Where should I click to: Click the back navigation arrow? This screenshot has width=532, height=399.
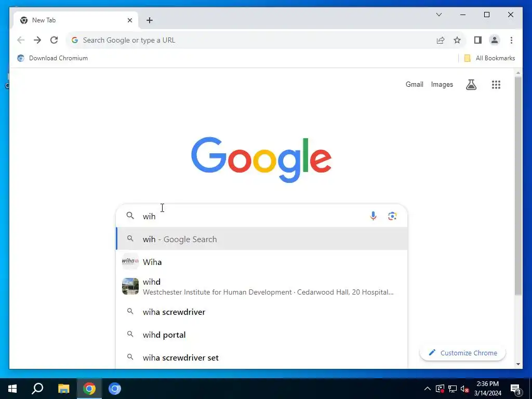pyautogui.click(x=21, y=40)
